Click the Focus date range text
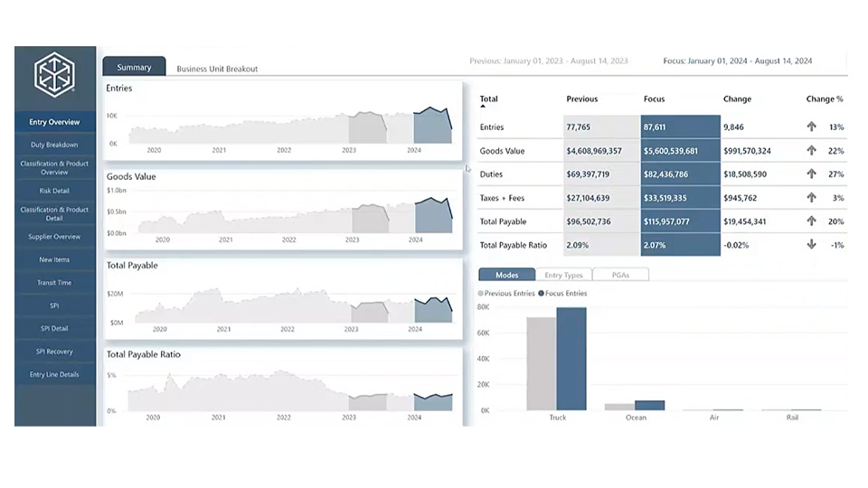Screen dimensions: 868x488 tap(736, 61)
